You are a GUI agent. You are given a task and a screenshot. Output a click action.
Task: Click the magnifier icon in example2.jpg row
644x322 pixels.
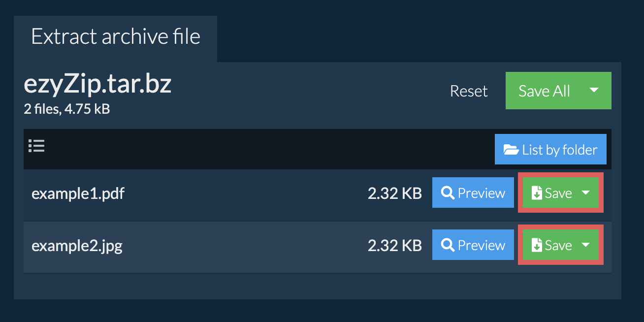[x=448, y=245]
